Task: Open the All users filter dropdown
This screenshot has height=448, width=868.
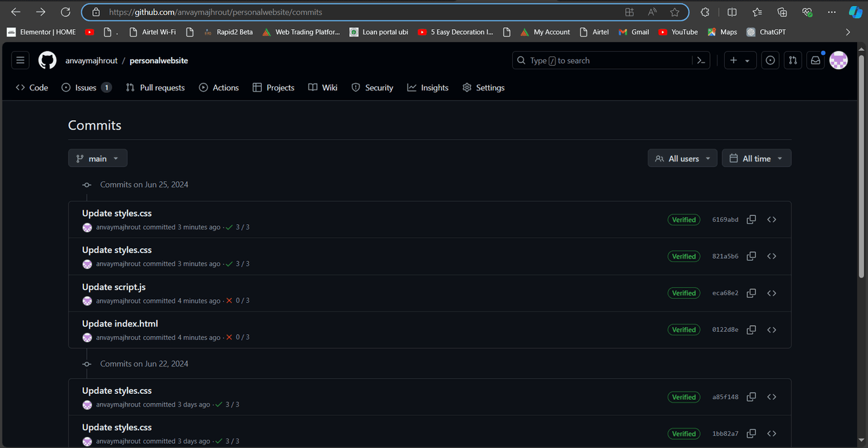Action: [682, 158]
